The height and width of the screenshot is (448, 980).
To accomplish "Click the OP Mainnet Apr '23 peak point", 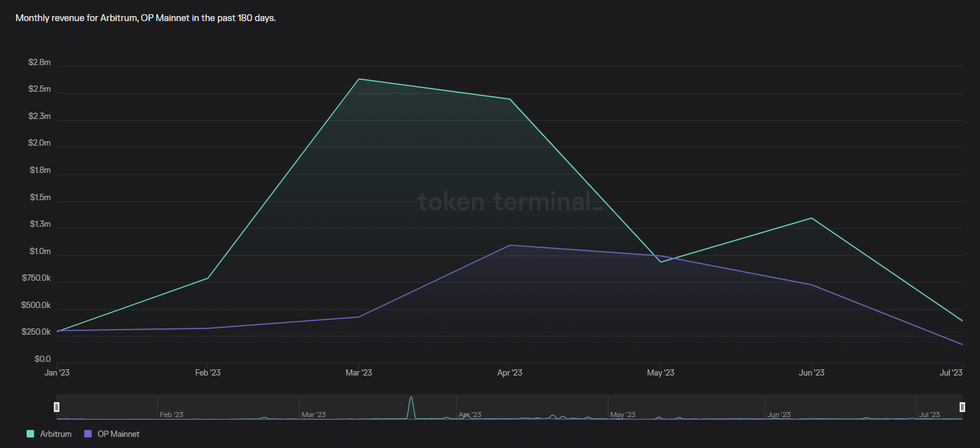I will tap(510, 245).
